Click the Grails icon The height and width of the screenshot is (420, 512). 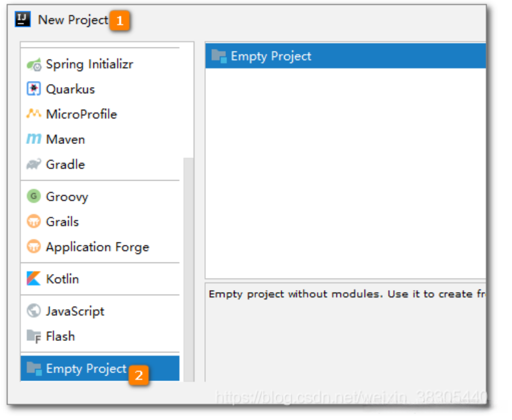(34, 222)
